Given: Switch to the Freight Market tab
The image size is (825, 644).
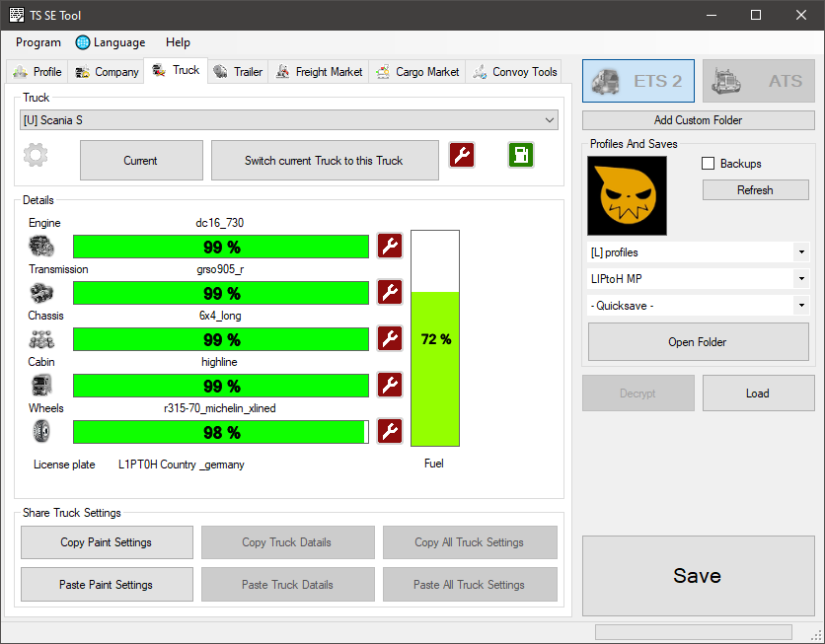Looking at the screenshot, I should 319,72.
